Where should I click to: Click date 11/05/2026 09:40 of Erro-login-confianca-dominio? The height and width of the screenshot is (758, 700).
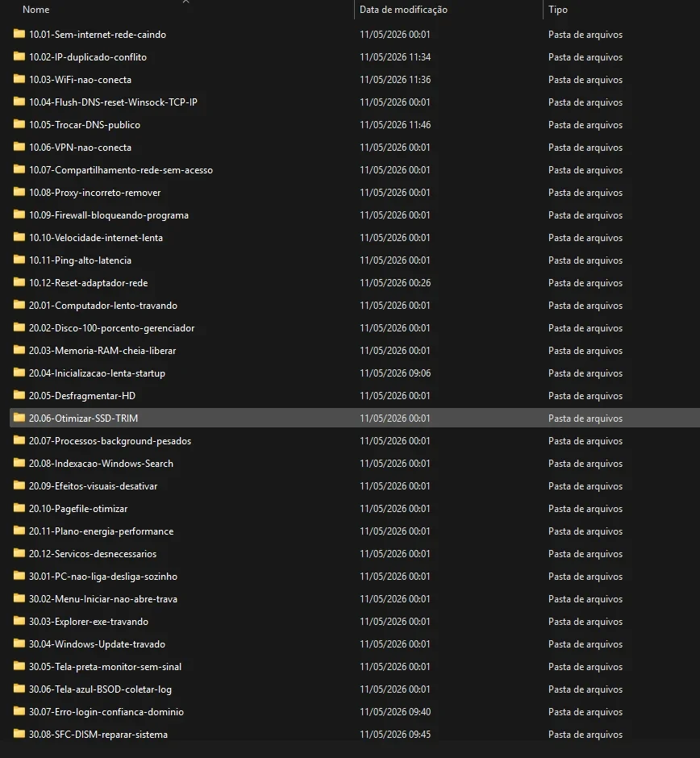pyautogui.click(x=395, y=711)
